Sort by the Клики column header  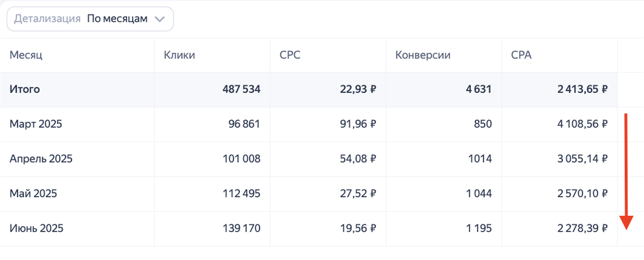point(179,55)
